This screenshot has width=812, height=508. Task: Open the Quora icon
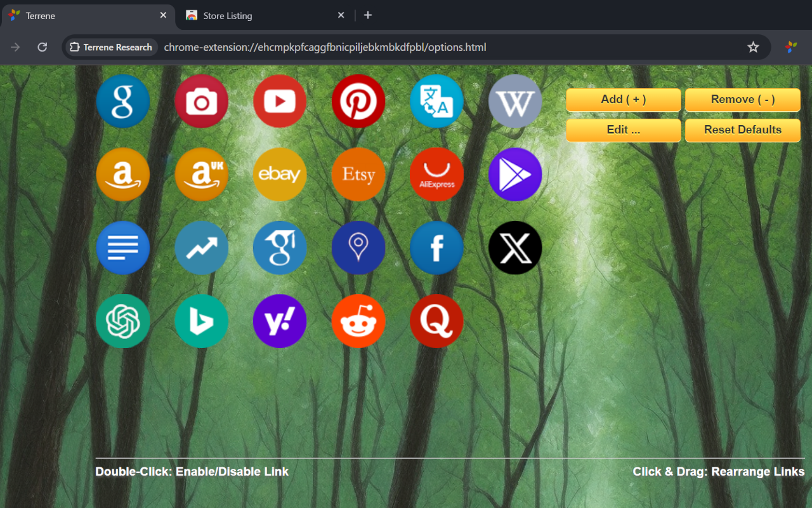[x=436, y=321]
